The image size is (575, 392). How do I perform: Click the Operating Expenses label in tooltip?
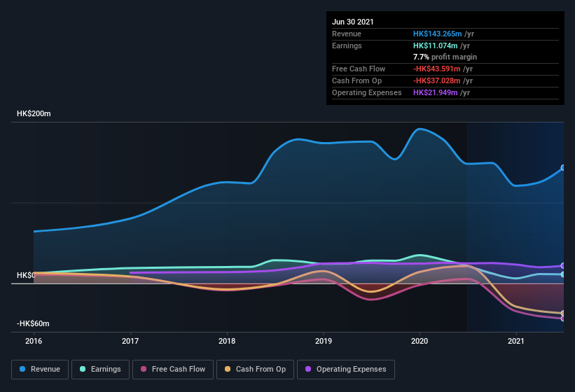367,92
